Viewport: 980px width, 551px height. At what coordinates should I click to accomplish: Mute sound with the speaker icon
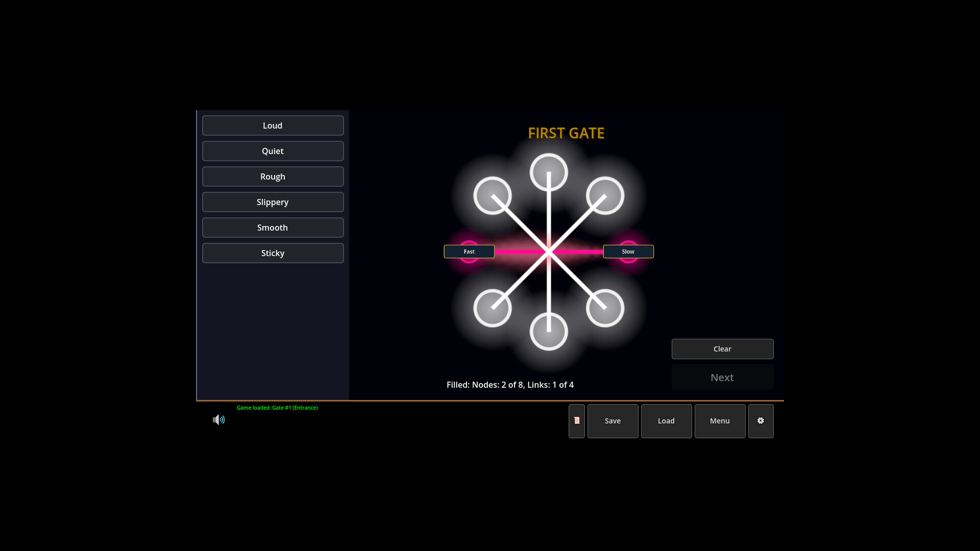click(x=218, y=420)
